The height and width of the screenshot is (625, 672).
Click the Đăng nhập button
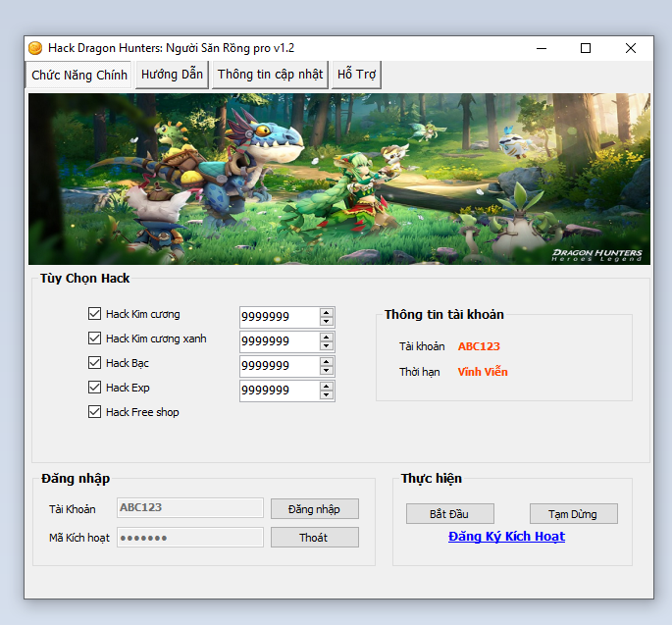[314, 508]
